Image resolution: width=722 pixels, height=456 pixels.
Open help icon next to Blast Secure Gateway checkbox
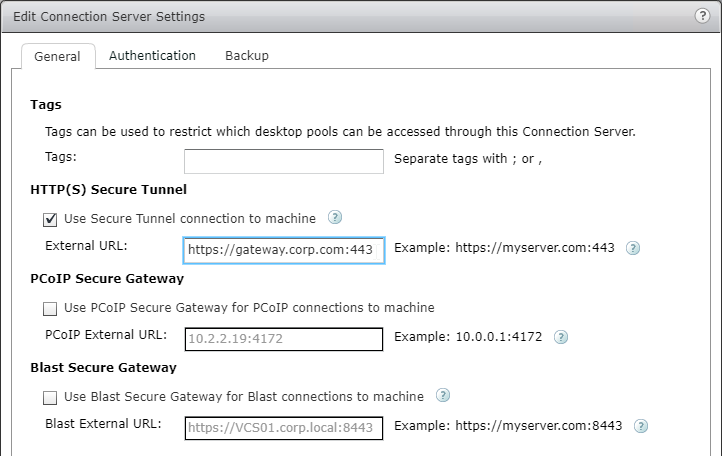pos(443,395)
